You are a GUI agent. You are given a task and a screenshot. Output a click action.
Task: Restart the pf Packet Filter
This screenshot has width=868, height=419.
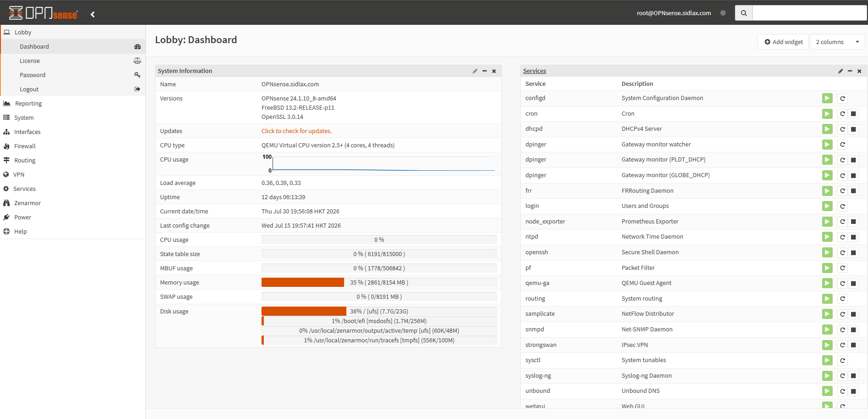(x=842, y=268)
